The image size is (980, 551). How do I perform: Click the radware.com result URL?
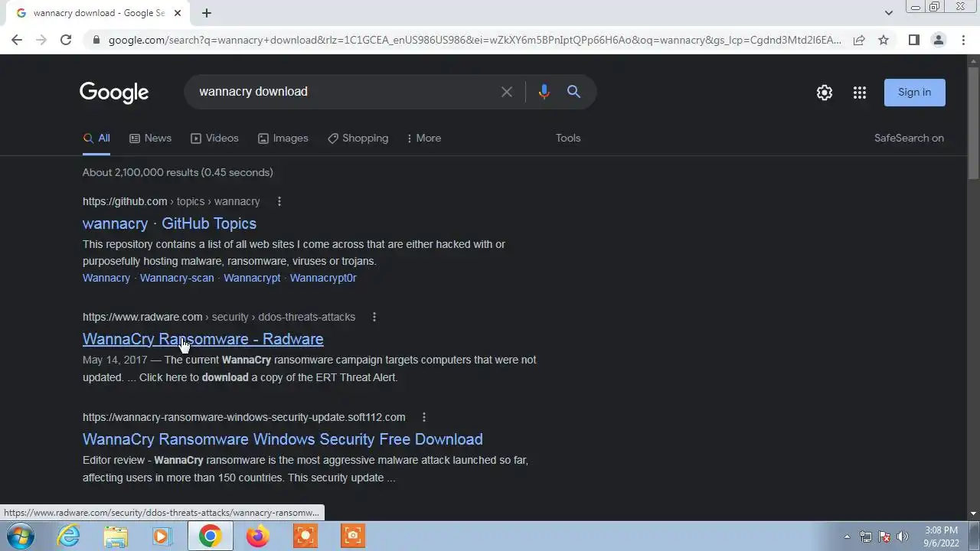pos(219,317)
